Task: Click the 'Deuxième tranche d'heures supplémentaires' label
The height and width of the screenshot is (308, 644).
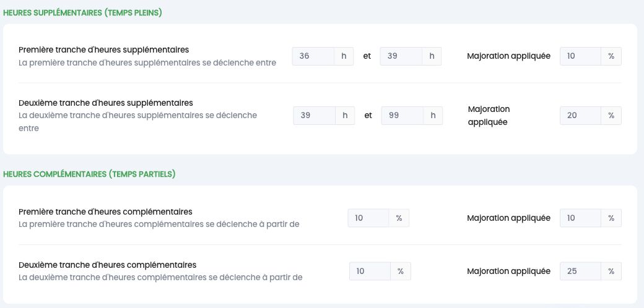Action: pyautogui.click(x=105, y=103)
